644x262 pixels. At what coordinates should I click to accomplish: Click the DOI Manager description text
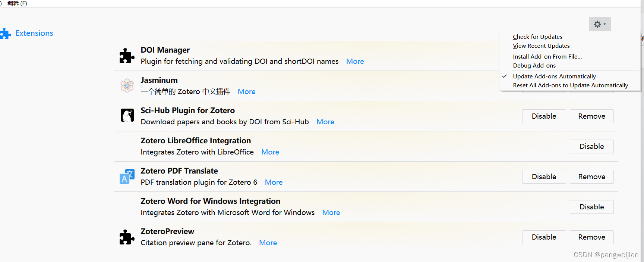[x=240, y=61]
